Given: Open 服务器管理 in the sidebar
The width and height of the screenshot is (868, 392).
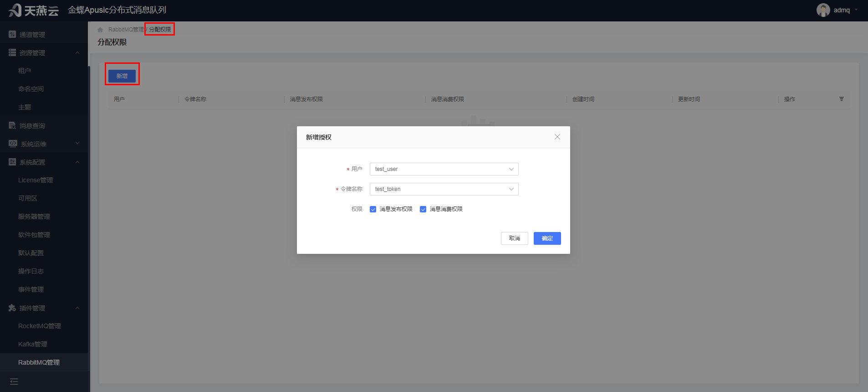Looking at the screenshot, I should (34, 217).
